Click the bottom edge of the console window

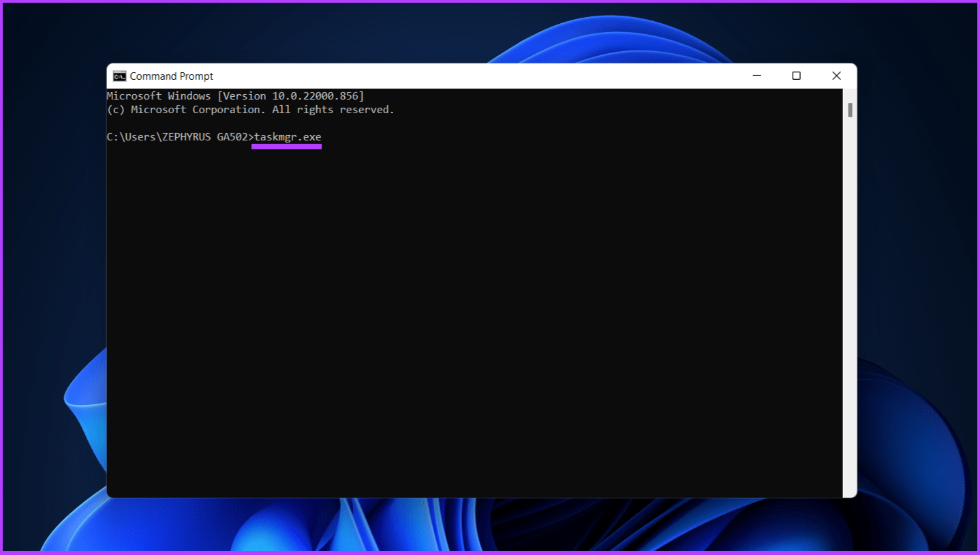477,496
